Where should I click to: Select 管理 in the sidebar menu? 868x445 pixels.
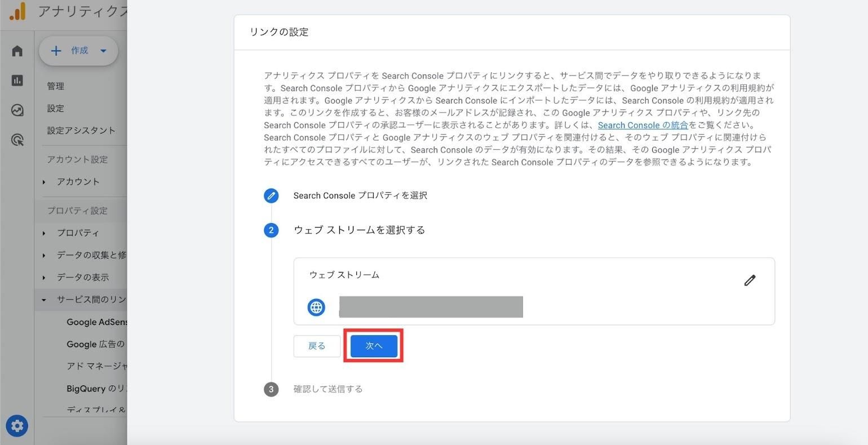click(x=56, y=86)
